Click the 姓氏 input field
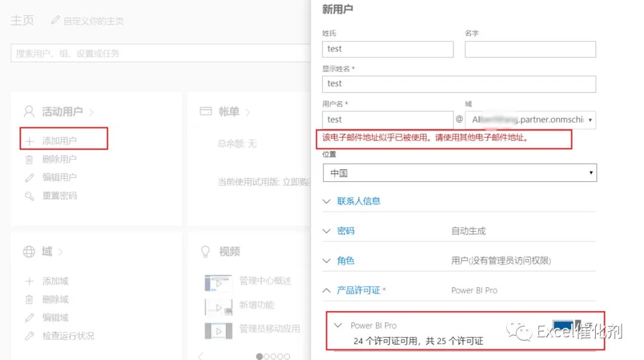644x360 pixels. pyautogui.click(x=388, y=49)
